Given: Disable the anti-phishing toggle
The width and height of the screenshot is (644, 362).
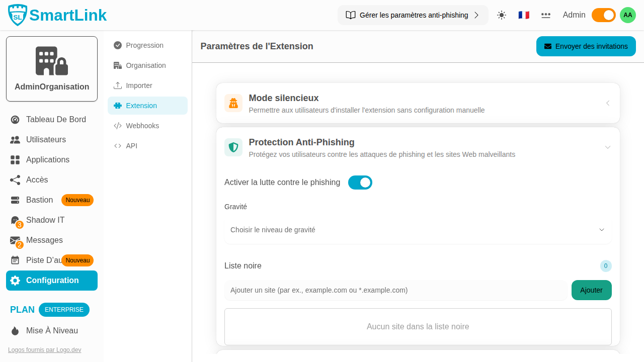Looking at the screenshot, I should [x=360, y=183].
